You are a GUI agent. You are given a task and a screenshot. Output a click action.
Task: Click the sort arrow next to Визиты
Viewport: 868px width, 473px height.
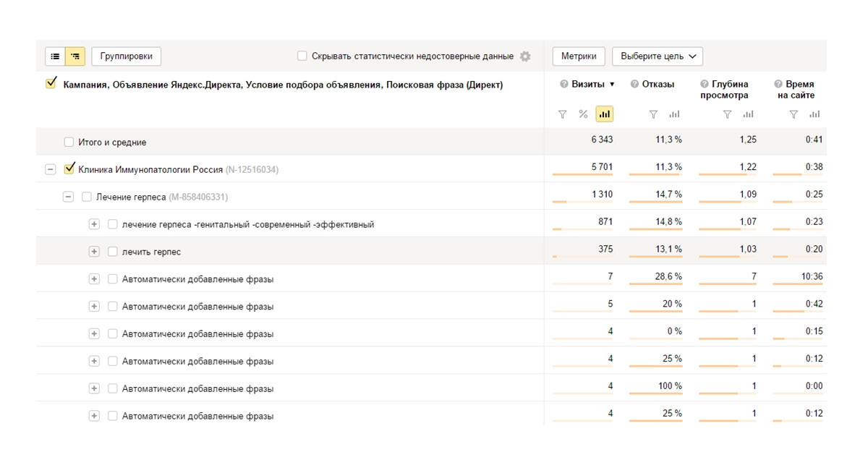(612, 85)
